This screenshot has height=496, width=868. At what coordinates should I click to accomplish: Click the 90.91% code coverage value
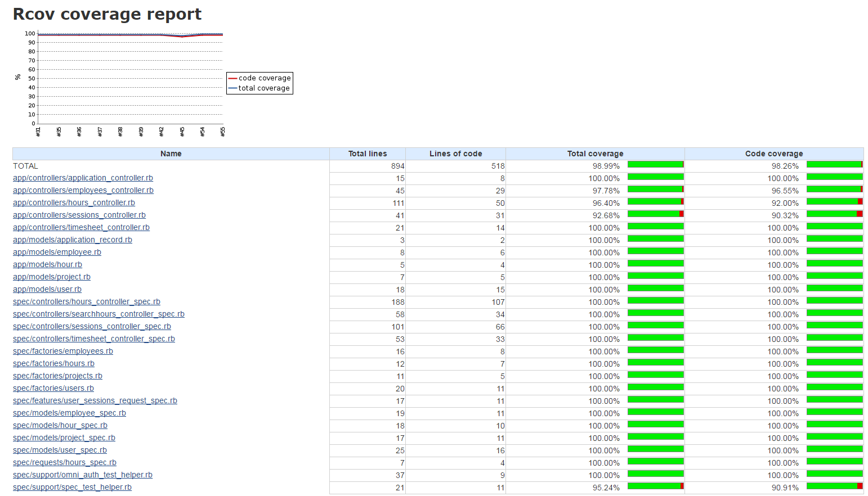(x=785, y=488)
